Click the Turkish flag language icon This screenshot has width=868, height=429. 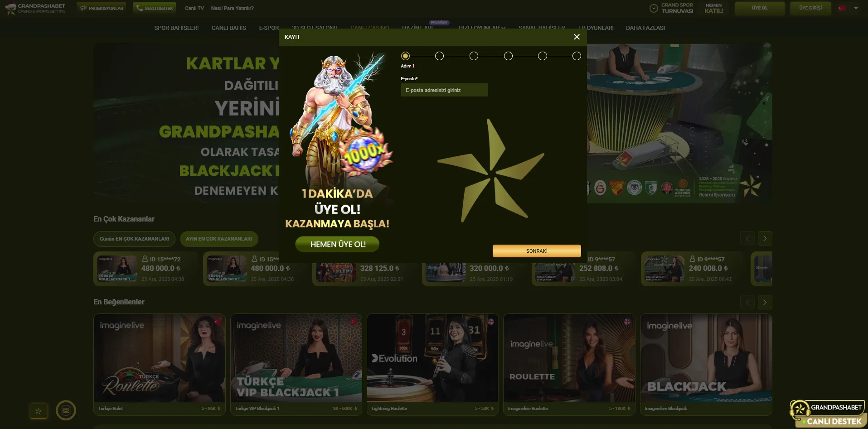(842, 8)
